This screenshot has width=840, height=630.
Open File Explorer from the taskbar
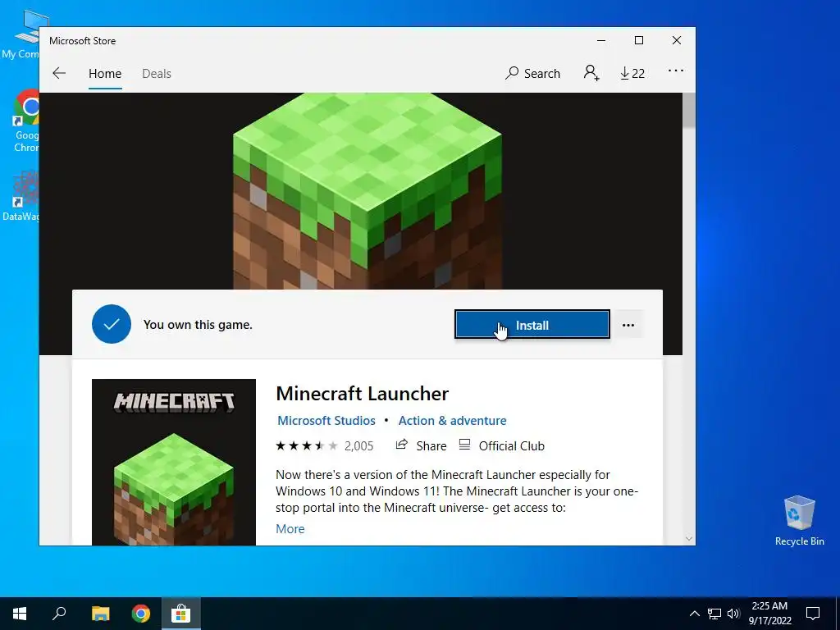click(100, 614)
